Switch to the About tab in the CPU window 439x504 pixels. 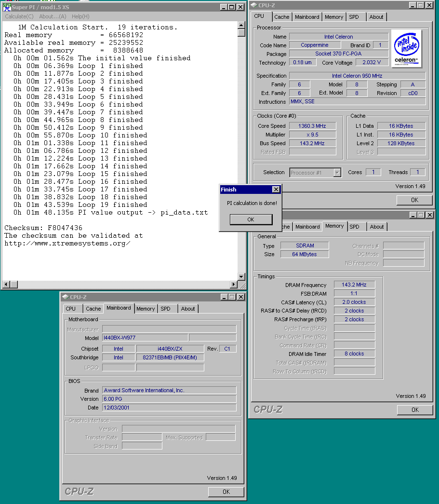(x=376, y=17)
